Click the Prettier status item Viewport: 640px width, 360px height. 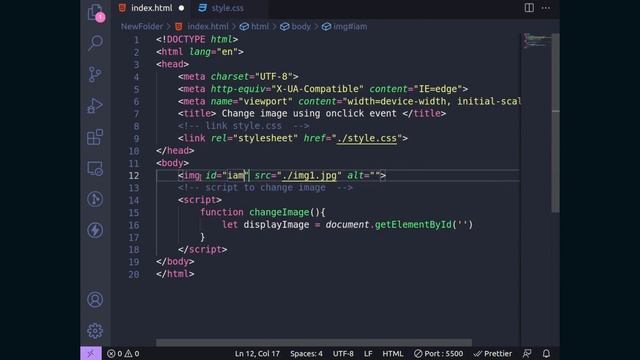[x=492, y=353]
